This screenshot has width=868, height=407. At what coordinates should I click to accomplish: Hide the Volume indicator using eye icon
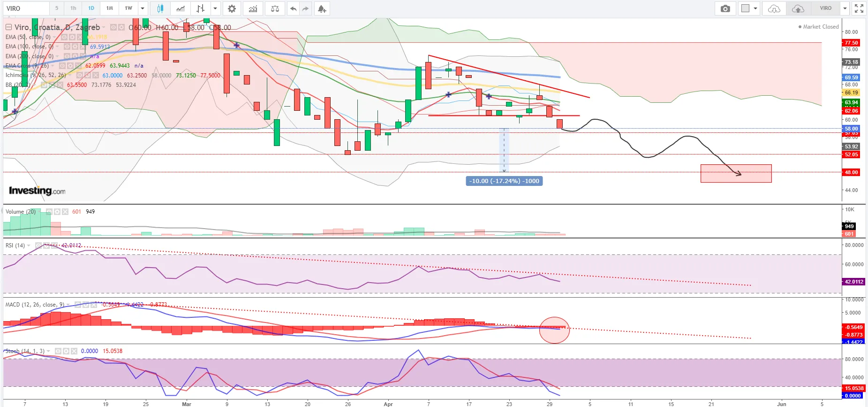[49, 212]
